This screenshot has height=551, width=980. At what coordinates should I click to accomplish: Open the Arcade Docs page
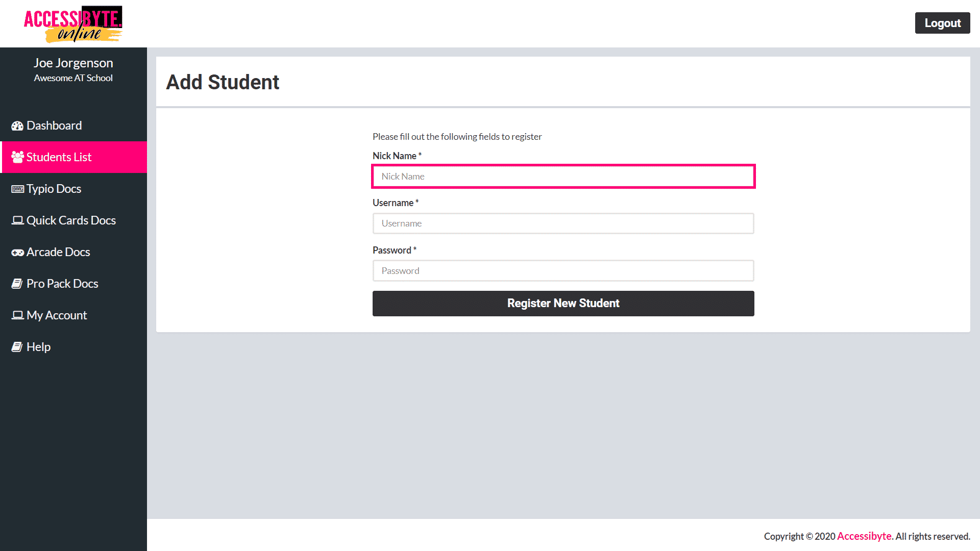pos(58,252)
